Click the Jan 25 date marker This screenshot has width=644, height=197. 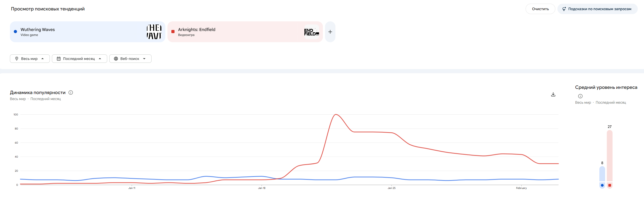pyautogui.click(x=392, y=188)
